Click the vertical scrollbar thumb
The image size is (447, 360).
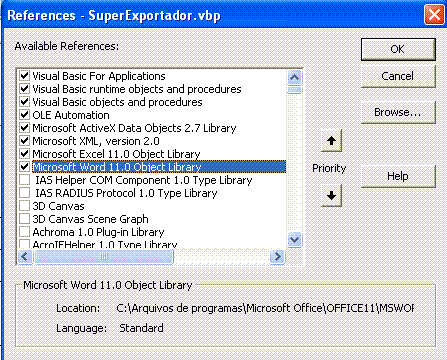coord(294,90)
